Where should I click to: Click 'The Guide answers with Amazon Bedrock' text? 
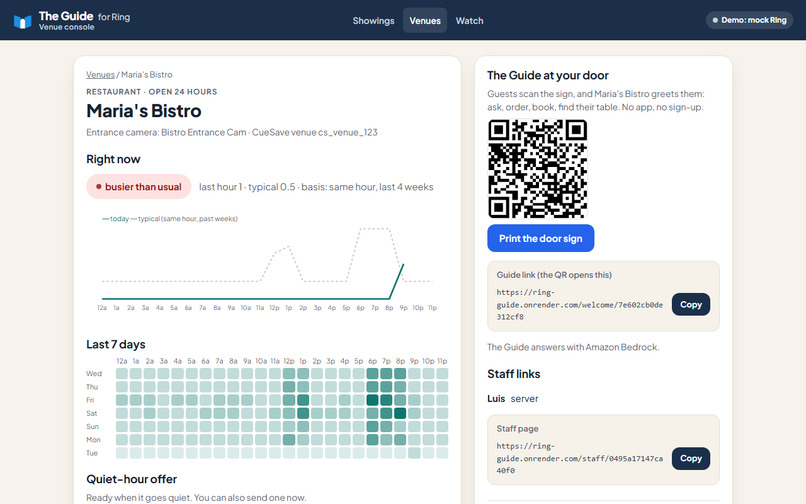(573, 347)
